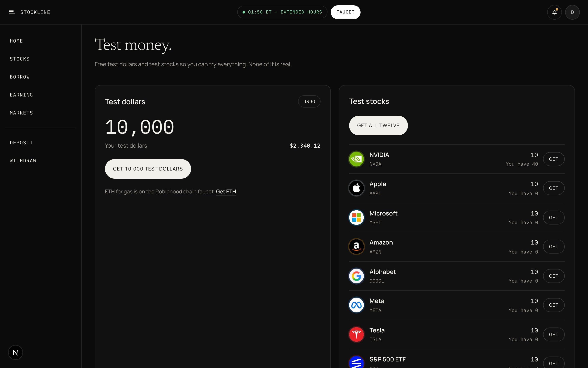Open Borrow in sidebar
The image size is (588, 368).
(20, 77)
